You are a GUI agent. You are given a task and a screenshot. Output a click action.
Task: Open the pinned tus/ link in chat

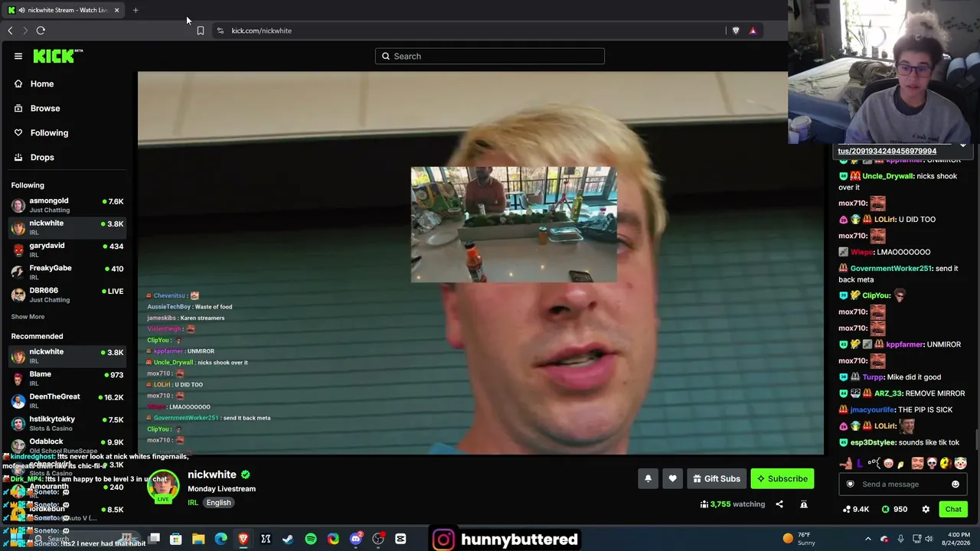[887, 151]
